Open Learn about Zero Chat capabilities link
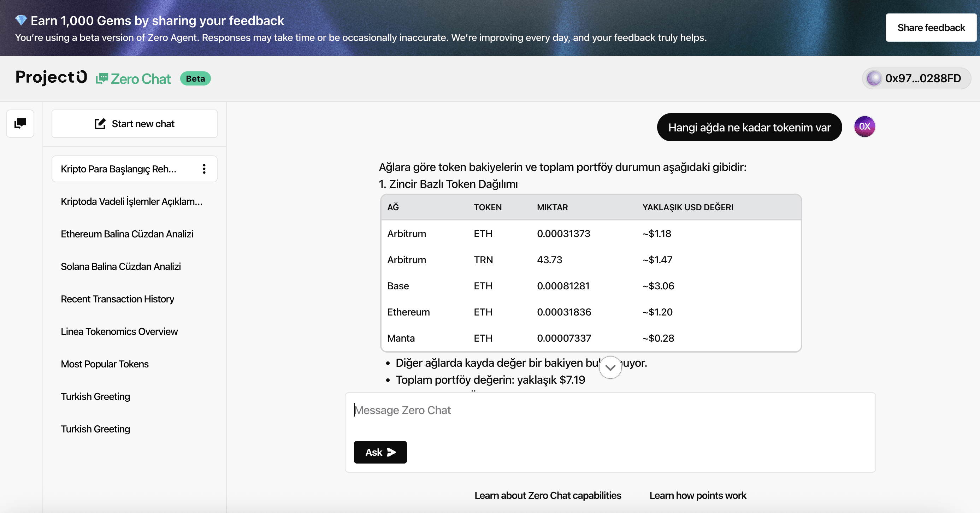 coord(548,495)
